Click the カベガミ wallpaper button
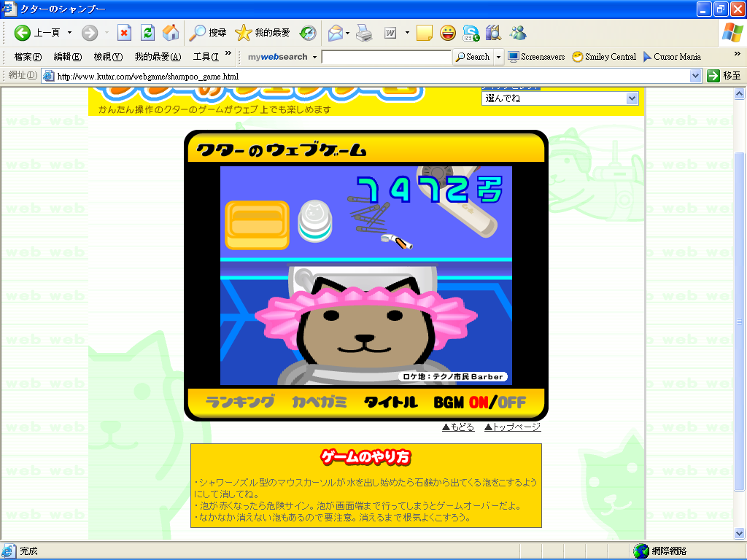 click(x=320, y=402)
